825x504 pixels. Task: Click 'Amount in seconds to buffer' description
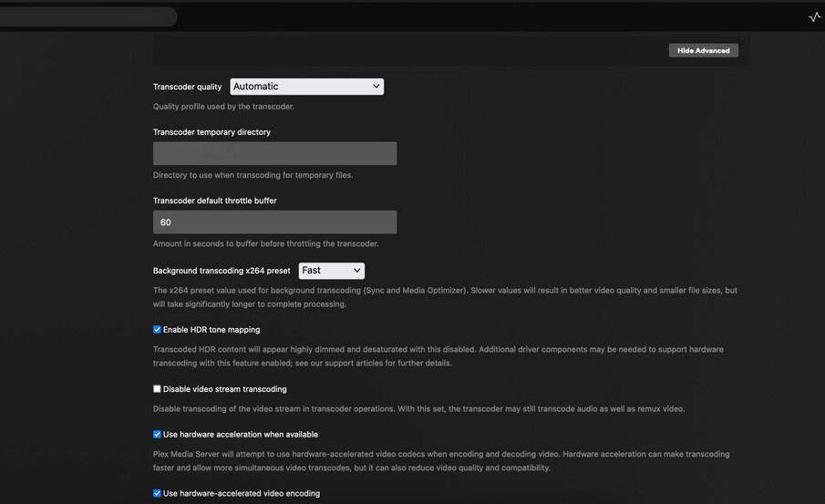(x=265, y=243)
